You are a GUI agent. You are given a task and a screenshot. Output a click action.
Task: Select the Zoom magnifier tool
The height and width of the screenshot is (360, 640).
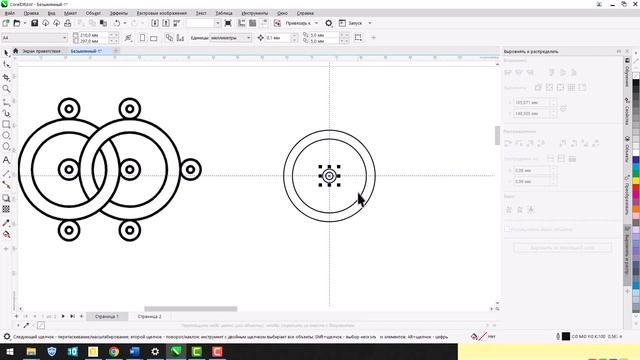(6, 89)
